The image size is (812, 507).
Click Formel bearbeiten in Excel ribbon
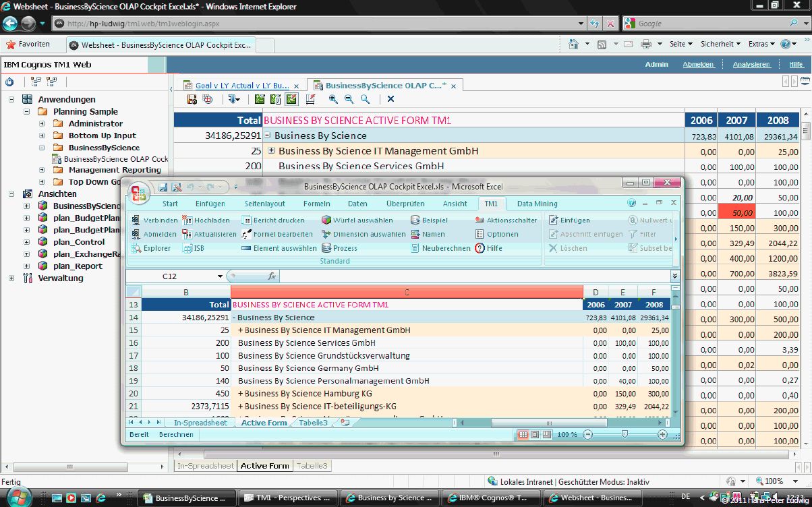tap(277, 234)
